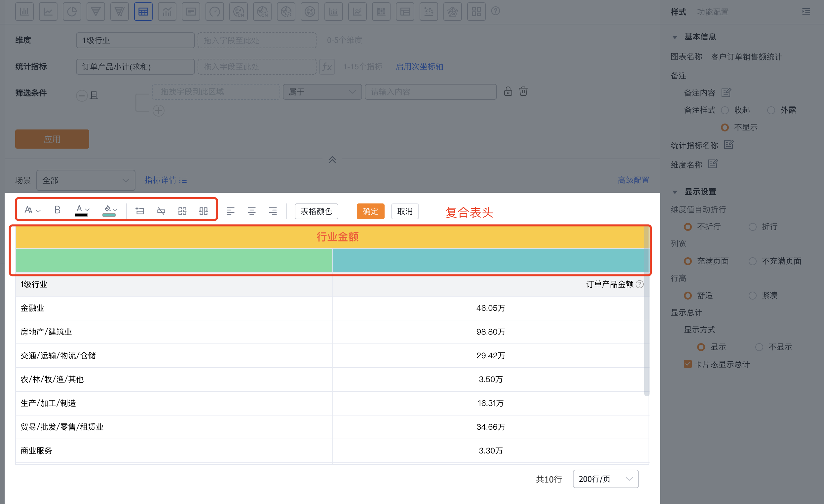Click the merge cells icon
The image size is (824, 504).
[182, 211]
